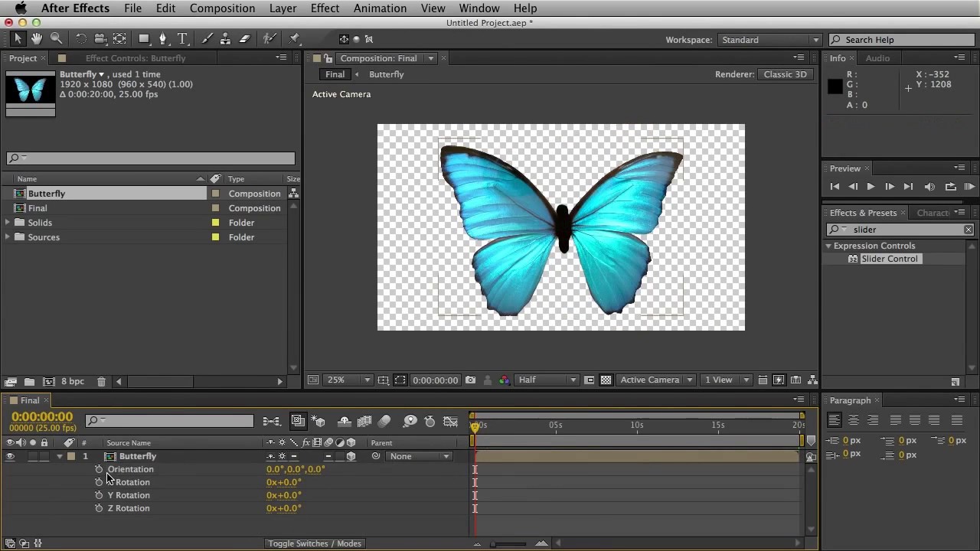Delete selected project item with trash icon
This screenshot has height=551, width=980.
pos(101,381)
